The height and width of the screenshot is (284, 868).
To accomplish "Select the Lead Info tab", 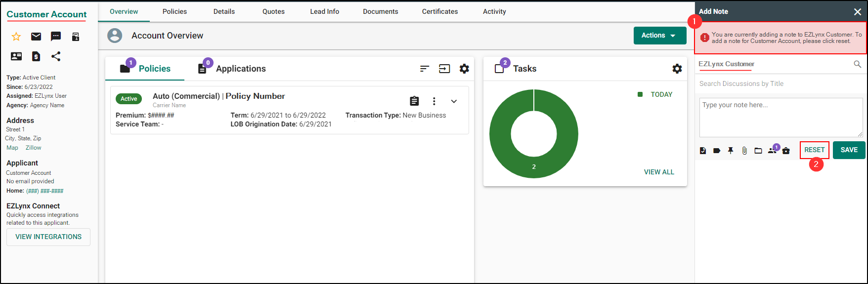I will [x=325, y=11].
